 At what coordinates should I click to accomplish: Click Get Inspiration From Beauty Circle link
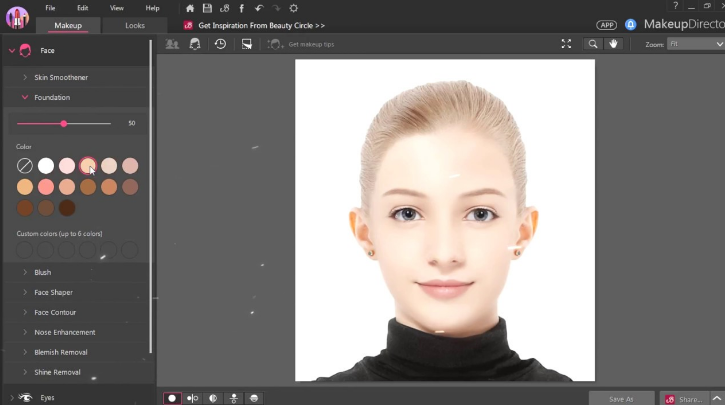click(x=261, y=25)
